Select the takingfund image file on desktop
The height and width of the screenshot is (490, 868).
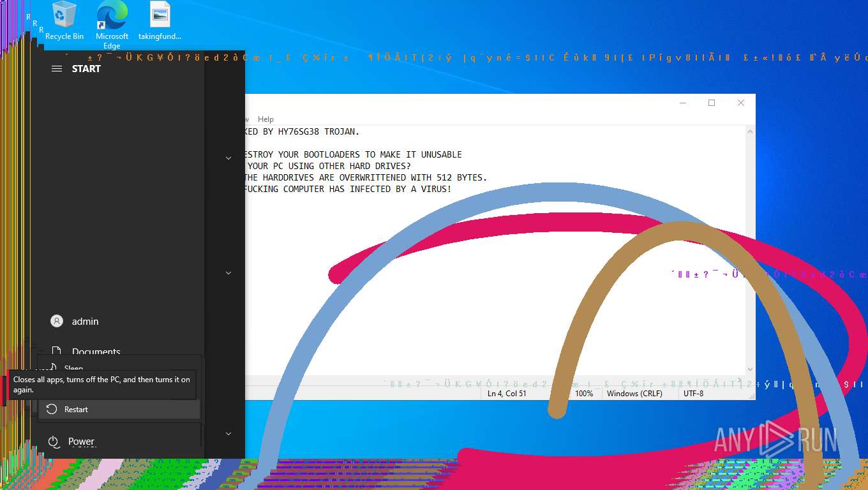pos(160,22)
